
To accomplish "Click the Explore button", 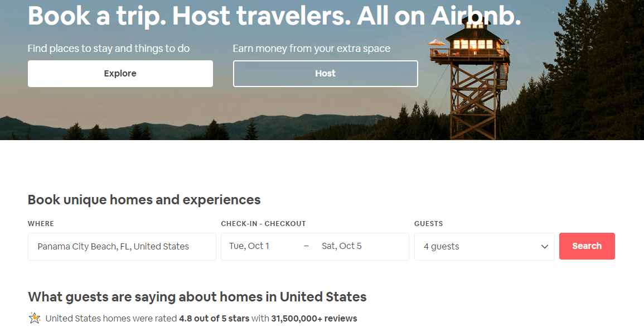I will (x=120, y=74).
